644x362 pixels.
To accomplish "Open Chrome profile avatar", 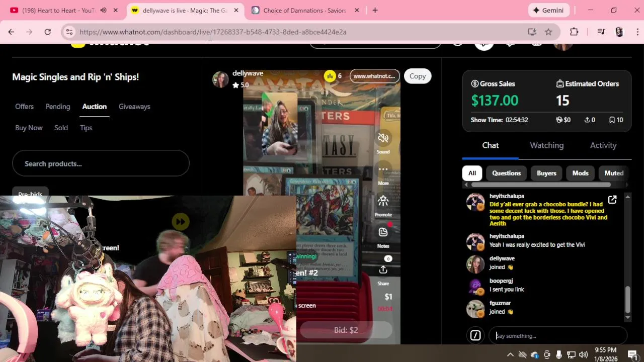I will (x=619, y=32).
